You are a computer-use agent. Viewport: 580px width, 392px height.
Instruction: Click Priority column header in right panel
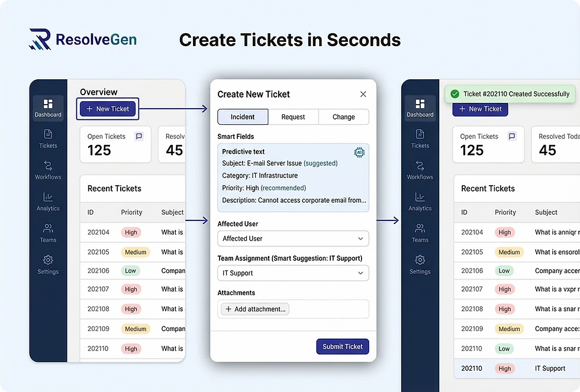505,212
